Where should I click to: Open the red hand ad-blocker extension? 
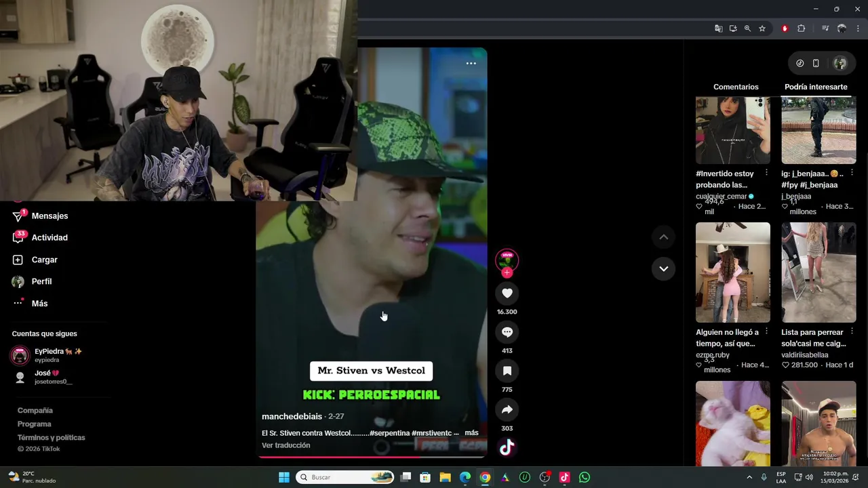[x=785, y=28]
